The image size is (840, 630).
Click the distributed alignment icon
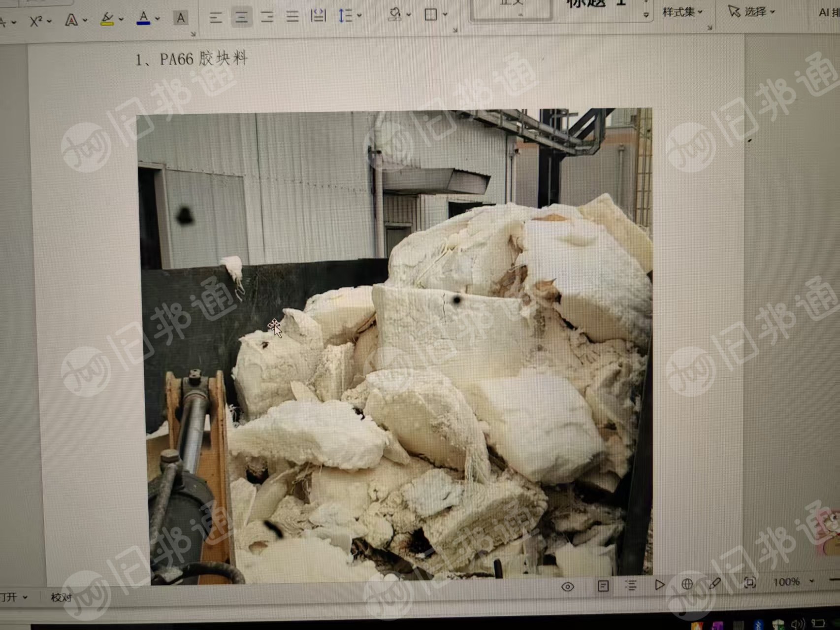pyautogui.click(x=319, y=16)
